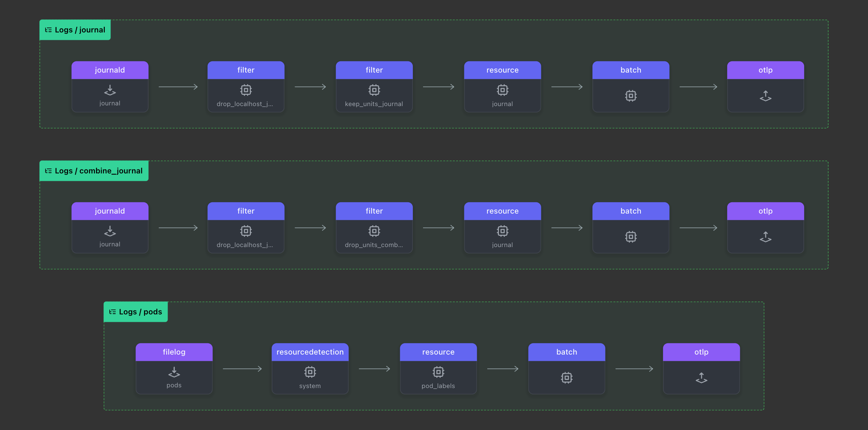868x430 pixels.
Task: Click the journald header in the combine_journal pipeline
Action: coord(110,211)
